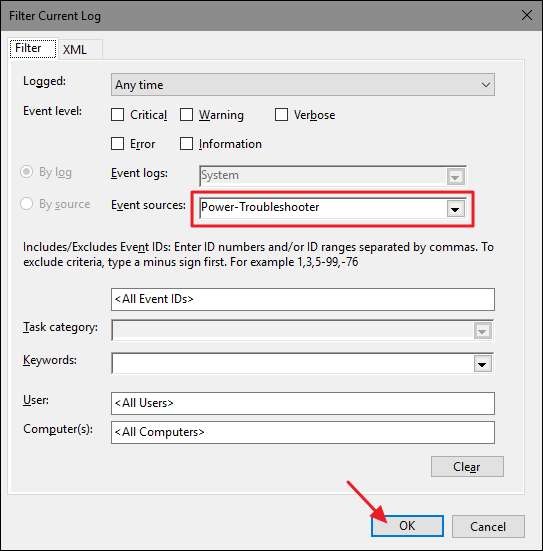Switch to the XML tab
543x551 pixels.
click(75, 49)
